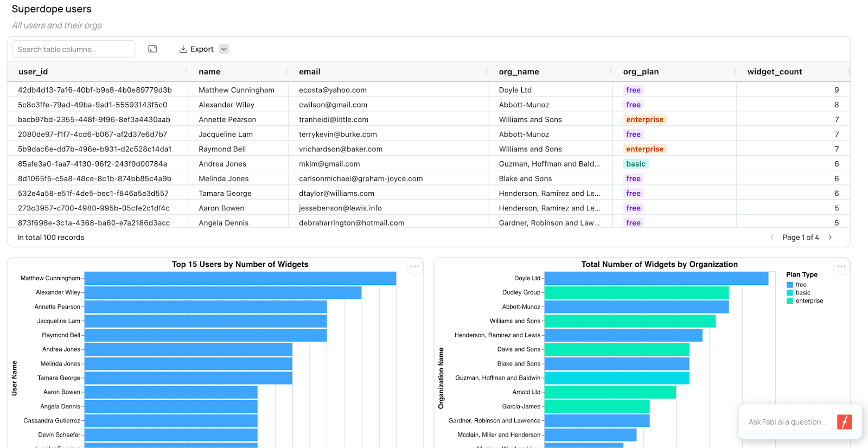The image size is (868, 448).
Task: Go to next table page
Action: [x=830, y=238]
